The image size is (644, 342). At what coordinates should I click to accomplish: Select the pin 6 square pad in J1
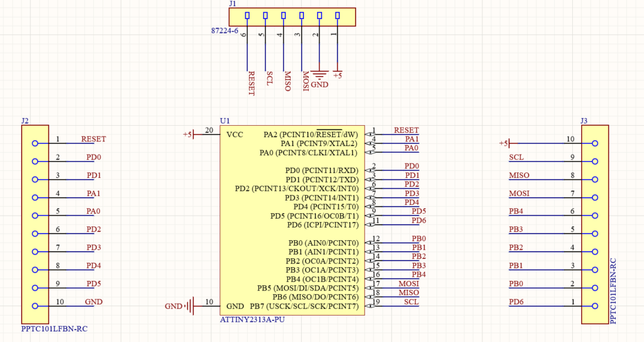pyautogui.click(x=247, y=16)
